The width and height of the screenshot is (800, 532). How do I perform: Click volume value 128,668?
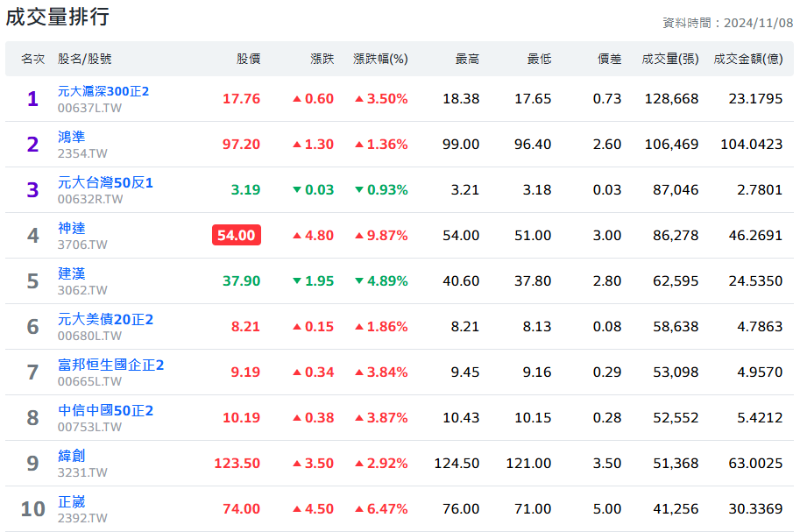point(671,99)
